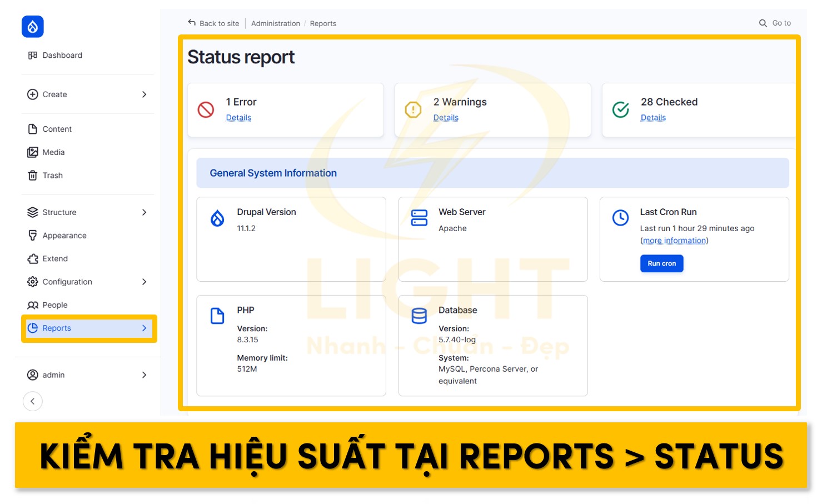The width and height of the screenshot is (817, 504).
Task: Click the Memory limit 512M value
Action: (247, 369)
